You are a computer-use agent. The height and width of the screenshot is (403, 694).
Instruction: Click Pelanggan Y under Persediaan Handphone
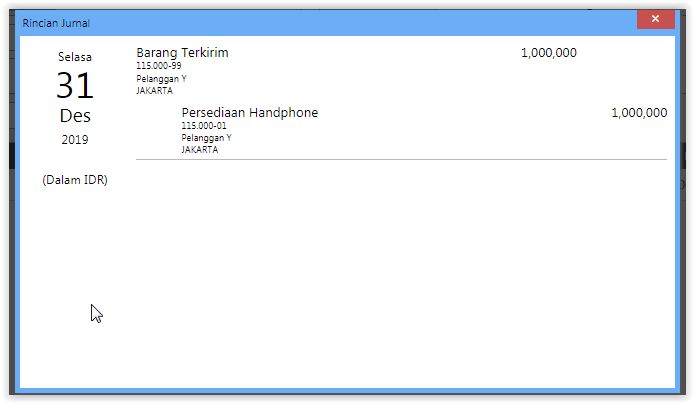(206, 138)
